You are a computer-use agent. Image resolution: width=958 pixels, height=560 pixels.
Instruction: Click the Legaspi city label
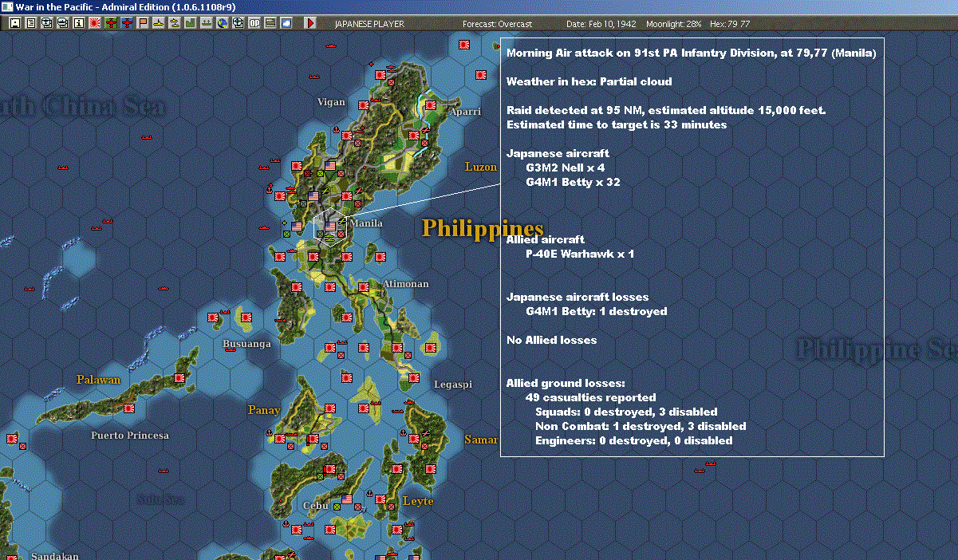[453, 385]
